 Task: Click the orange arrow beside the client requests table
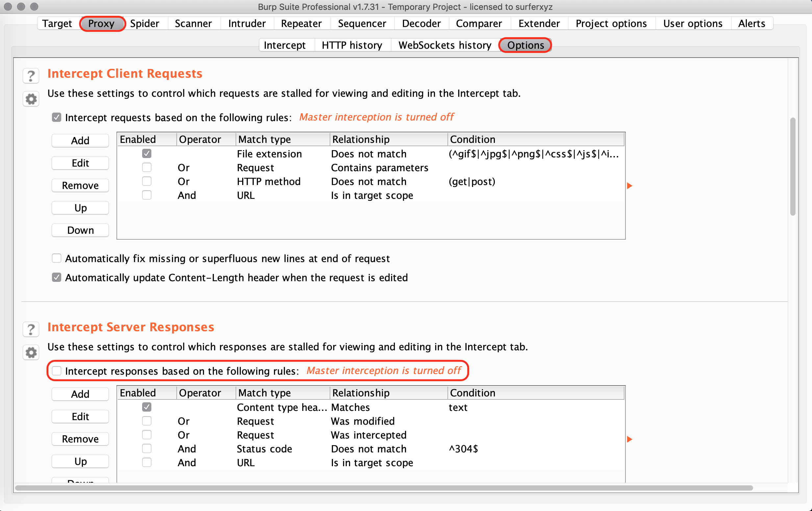(x=629, y=186)
